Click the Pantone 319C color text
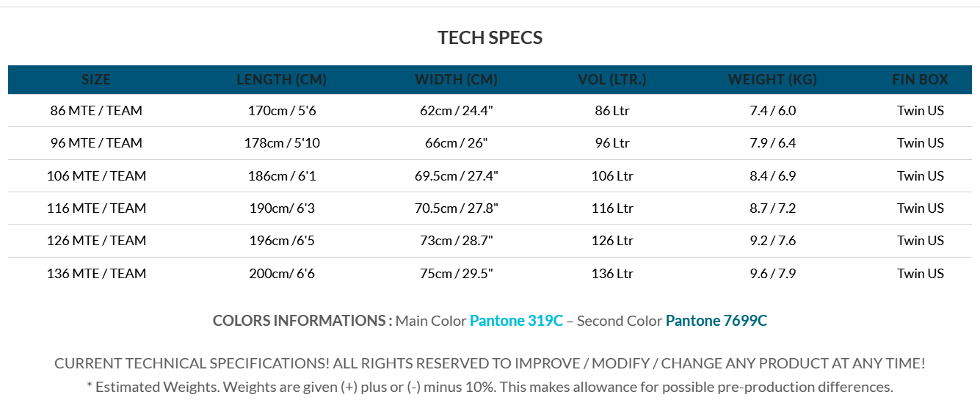The width and height of the screenshot is (980, 400). point(516,321)
